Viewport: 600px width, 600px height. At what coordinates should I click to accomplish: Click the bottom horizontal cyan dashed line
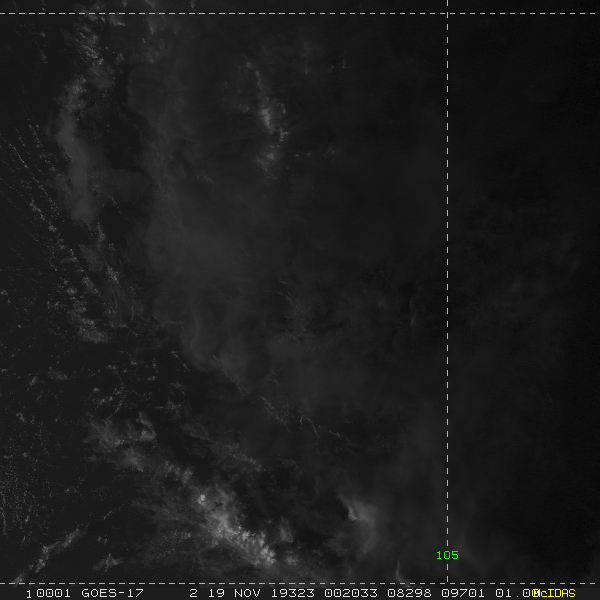[300, 584]
